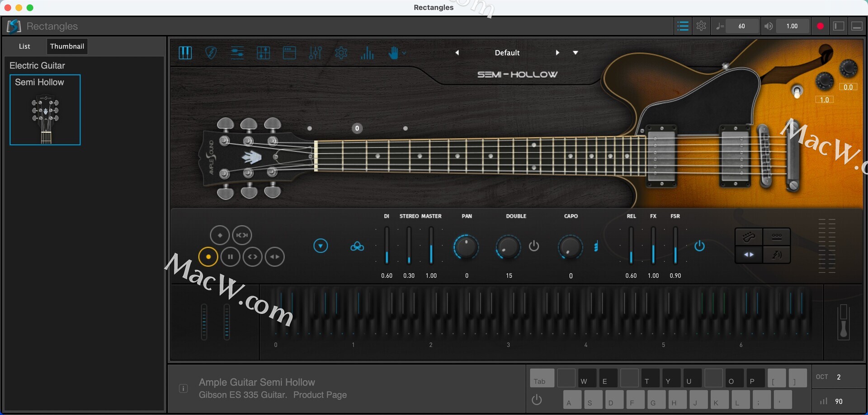This screenshot has width=868, height=415.
Task: Open the gear Settings icon in instrument toolbar
Action: point(341,53)
